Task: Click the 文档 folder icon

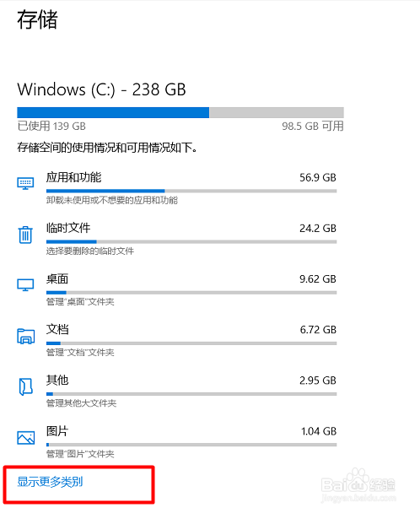Action: click(x=25, y=336)
